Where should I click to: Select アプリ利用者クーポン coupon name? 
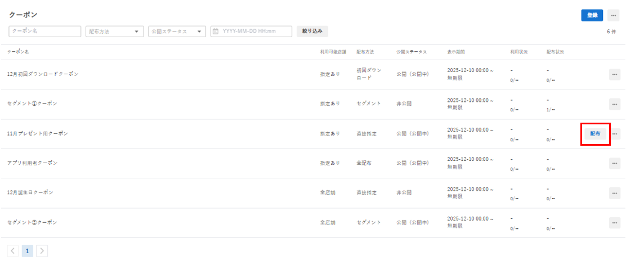click(x=33, y=163)
